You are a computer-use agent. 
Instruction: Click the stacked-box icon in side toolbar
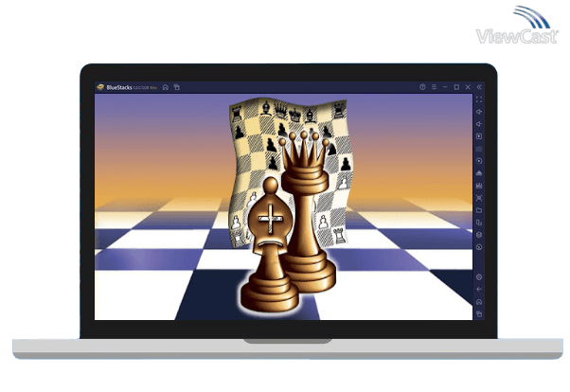point(479,235)
